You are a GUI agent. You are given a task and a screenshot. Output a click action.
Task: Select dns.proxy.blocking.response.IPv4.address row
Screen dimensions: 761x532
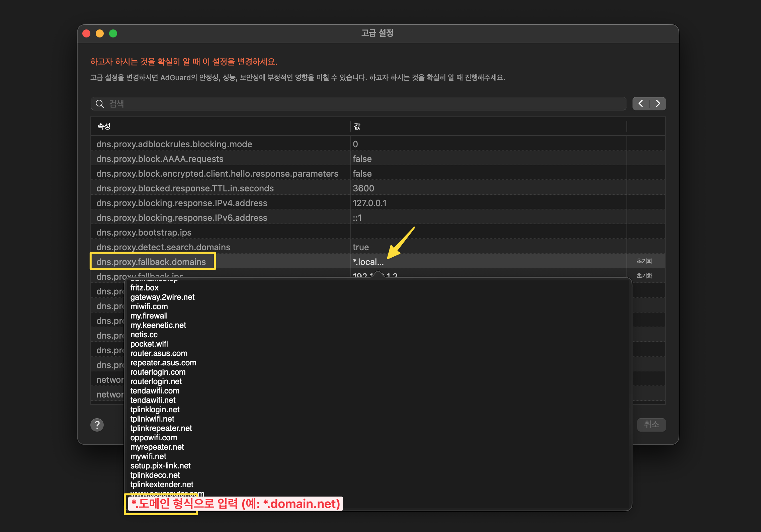pyautogui.click(x=378, y=203)
